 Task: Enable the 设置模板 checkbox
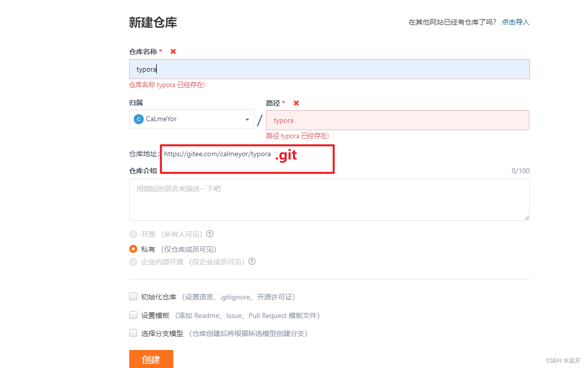(x=133, y=315)
